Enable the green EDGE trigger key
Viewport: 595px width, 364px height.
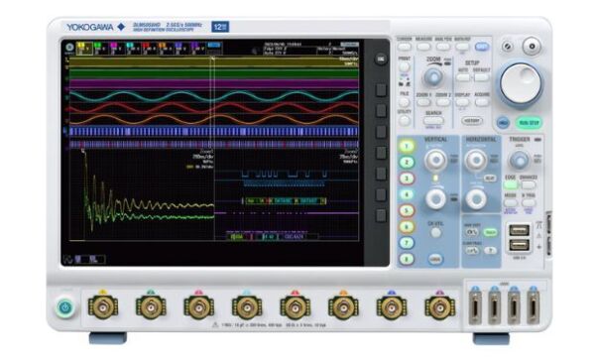[x=510, y=184]
